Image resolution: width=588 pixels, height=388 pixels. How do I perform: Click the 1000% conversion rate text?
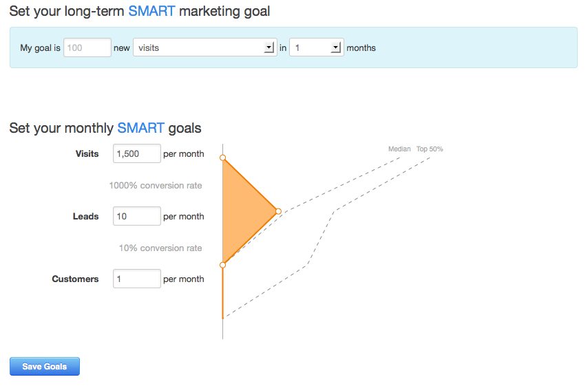pos(156,186)
